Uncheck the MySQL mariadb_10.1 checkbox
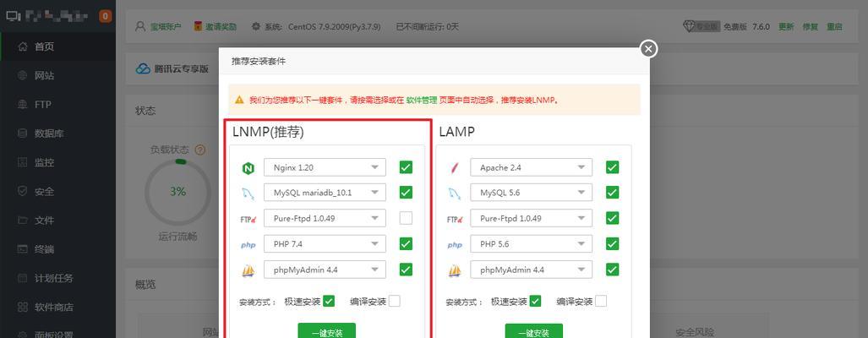This screenshot has width=868, height=338. tap(406, 193)
